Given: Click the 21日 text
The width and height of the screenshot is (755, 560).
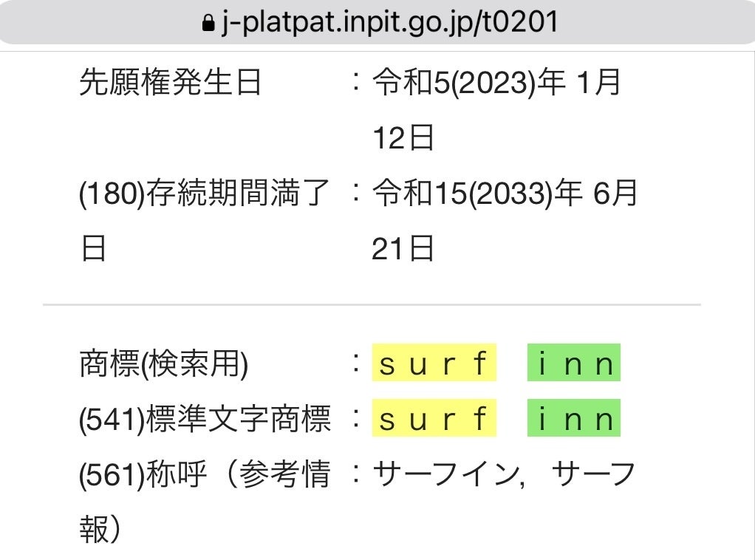Looking at the screenshot, I should [x=403, y=250].
